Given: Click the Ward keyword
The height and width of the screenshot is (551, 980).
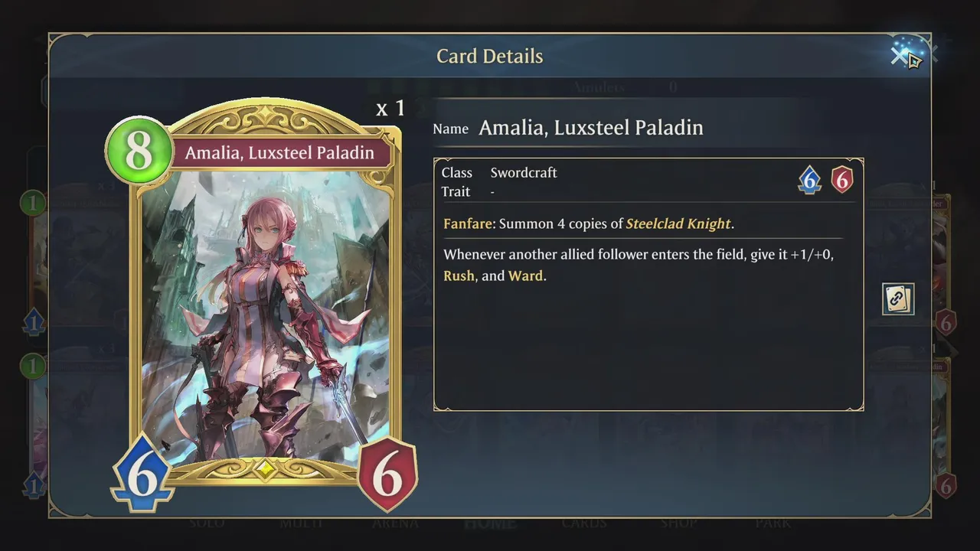Looking at the screenshot, I should [x=525, y=275].
